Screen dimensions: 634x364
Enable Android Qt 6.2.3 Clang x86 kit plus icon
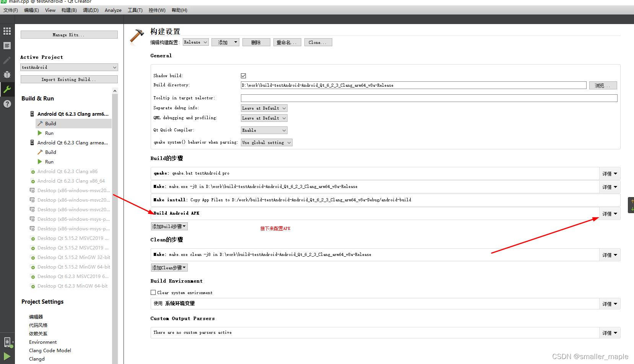pos(33,171)
